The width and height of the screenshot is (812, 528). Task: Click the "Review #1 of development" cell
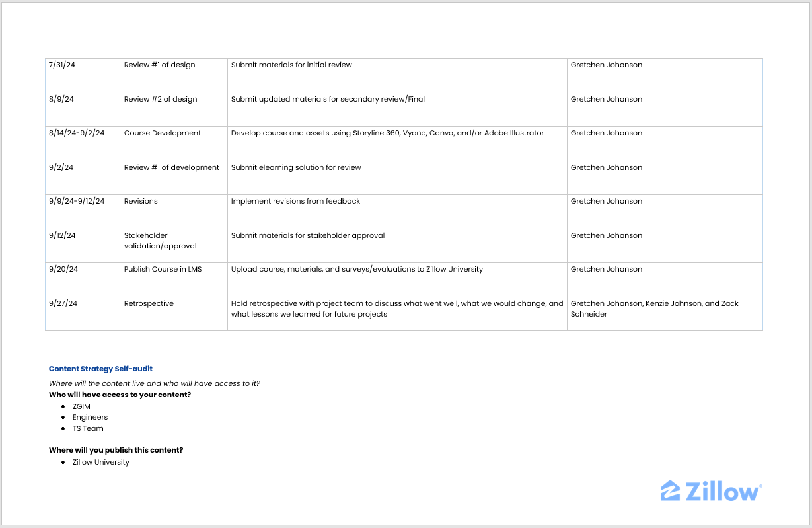click(x=172, y=168)
